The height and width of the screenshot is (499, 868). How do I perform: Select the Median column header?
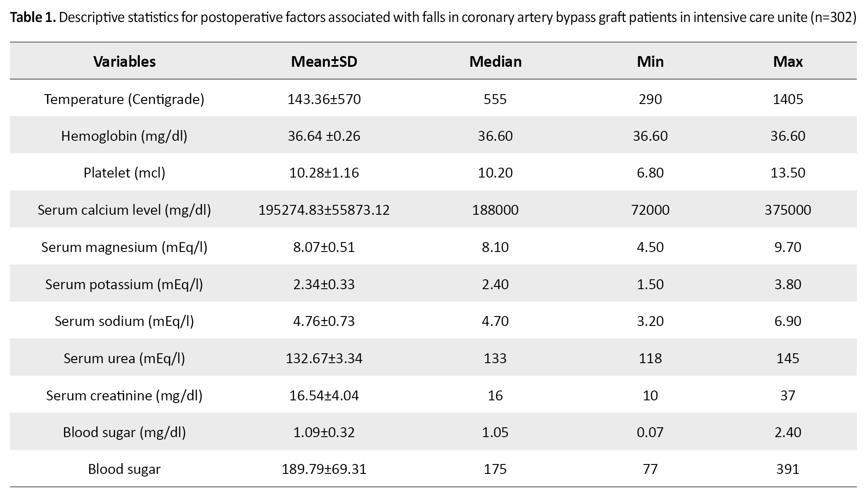tap(495, 61)
